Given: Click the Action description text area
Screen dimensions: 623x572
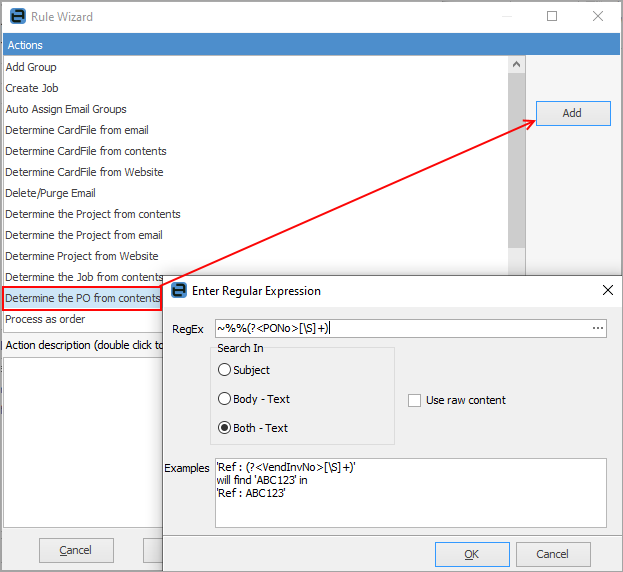Looking at the screenshot, I should click(x=83, y=442).
